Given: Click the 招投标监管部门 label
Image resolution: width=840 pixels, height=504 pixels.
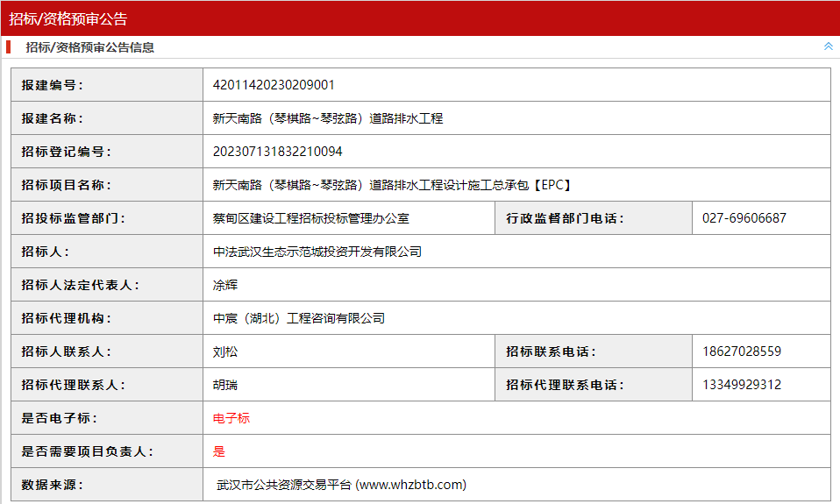Looking at the screenshot, I should 73,218.
